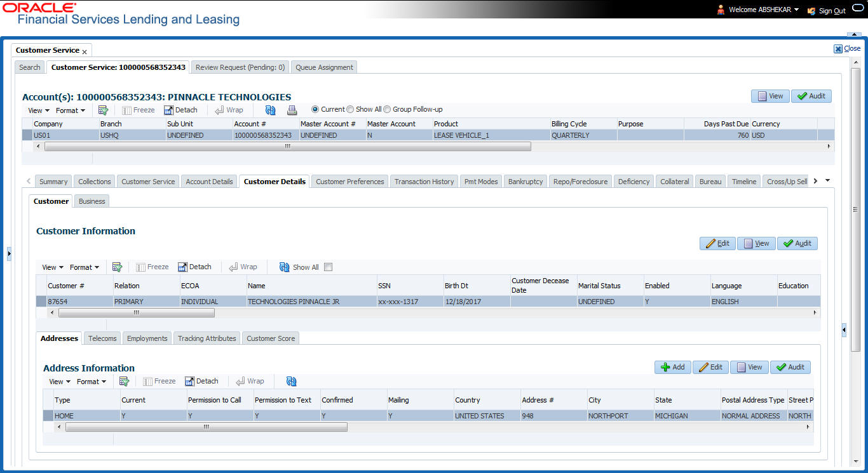
Task: Click Wrap in Address Information toolbar
Action: pyautogui.click(x=250, y=382)
